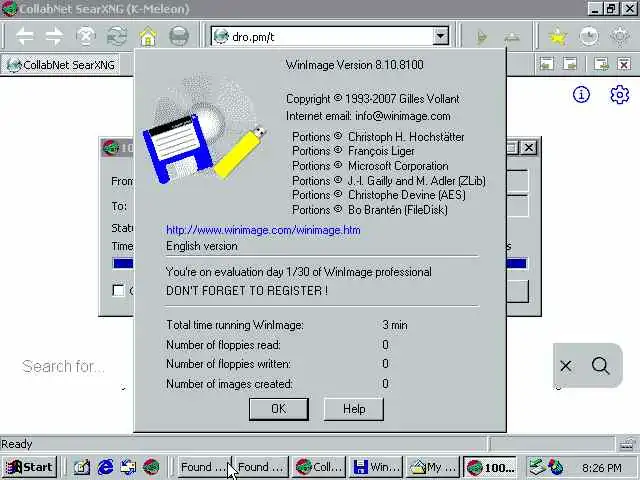Image resolution: width=640 pixels, height=480 pixels.
Task: Go forward with the browser forward arrow
Action: [x=54, y=37]
